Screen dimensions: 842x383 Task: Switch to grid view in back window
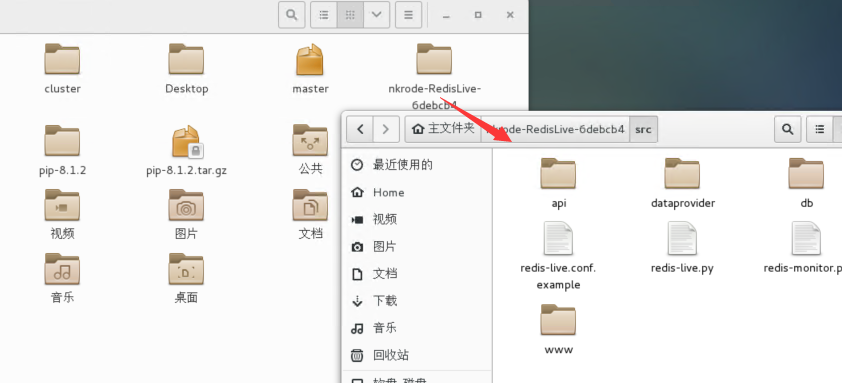[350, 15]
